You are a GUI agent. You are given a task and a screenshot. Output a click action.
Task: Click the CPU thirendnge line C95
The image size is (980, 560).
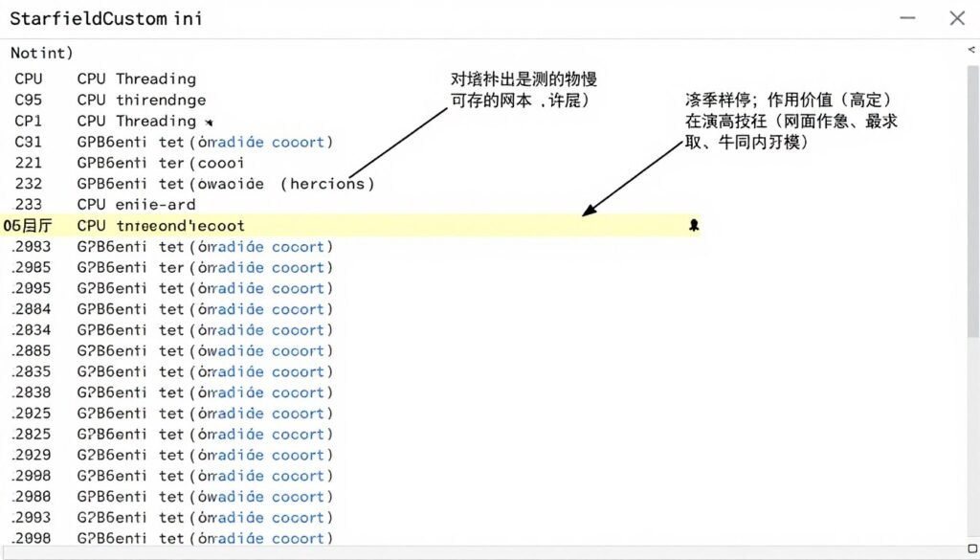(143, 100)
